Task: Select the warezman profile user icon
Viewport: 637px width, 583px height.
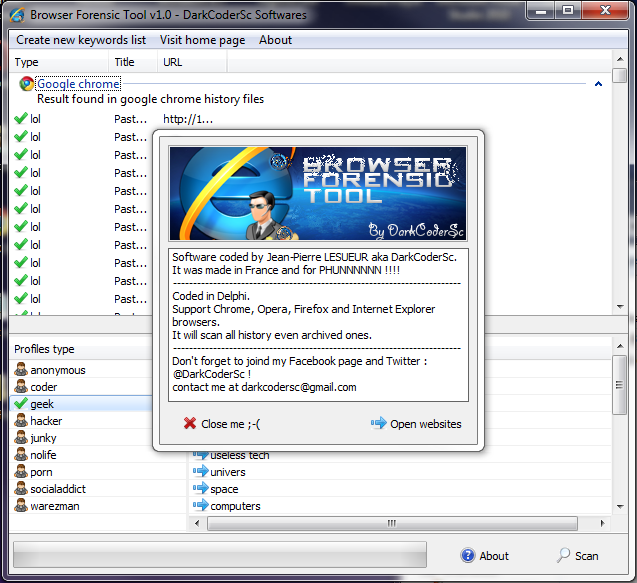Action: [x=21, y=506]
